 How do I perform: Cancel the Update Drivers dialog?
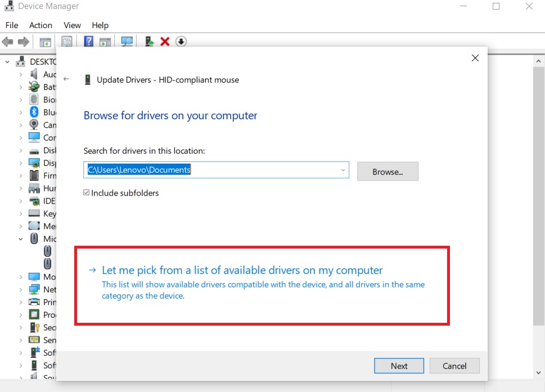(454, 366)
